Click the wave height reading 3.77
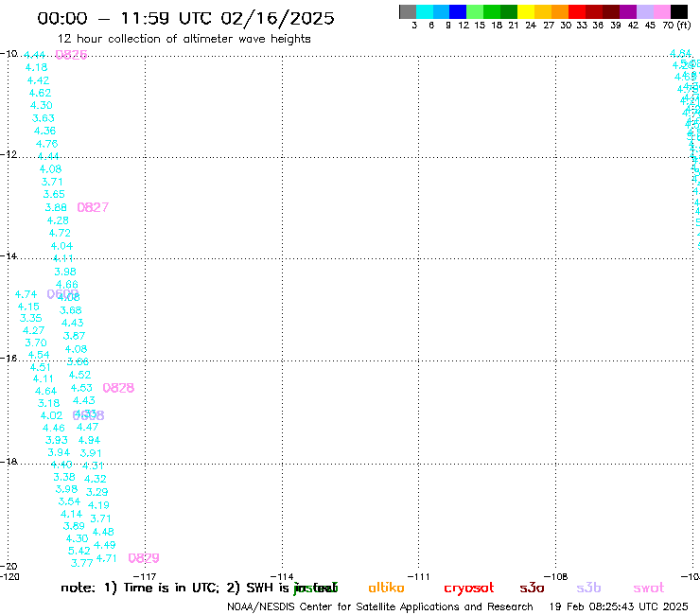Viewport: 700px width, 615px height. click(81, 563)
